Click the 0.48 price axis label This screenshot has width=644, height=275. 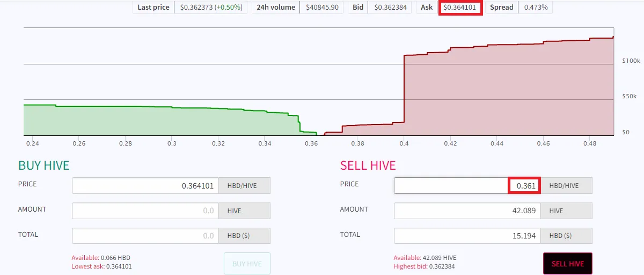coord(589,144)
